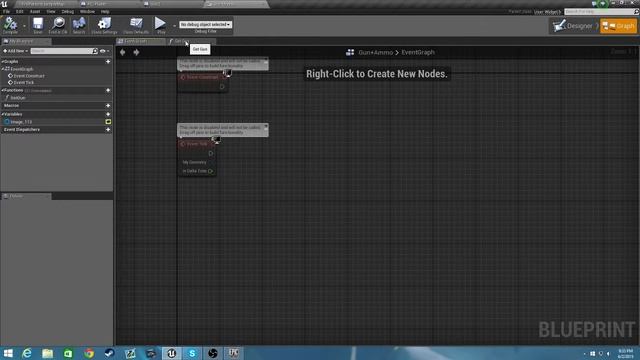Viewport: 640px width, 360px height.
Task: Select the Details panel tab
Action: 26,196
